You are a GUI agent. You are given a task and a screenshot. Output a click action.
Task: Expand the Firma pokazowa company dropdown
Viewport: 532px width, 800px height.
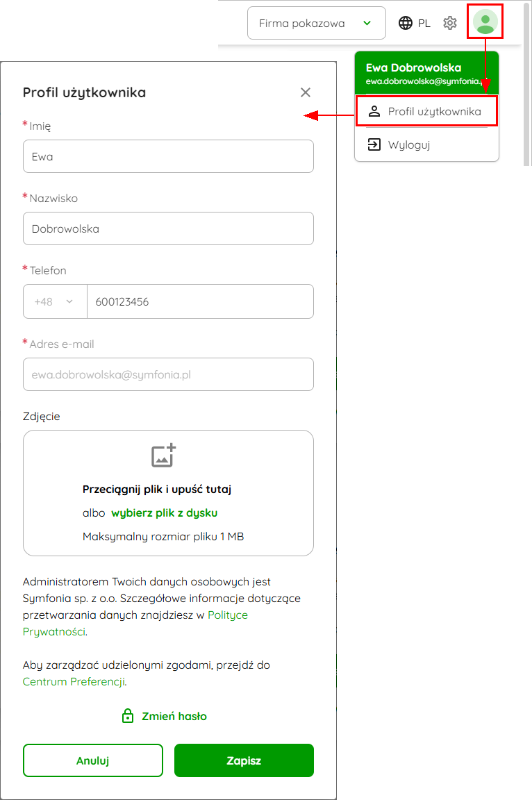tap(316, 23)
